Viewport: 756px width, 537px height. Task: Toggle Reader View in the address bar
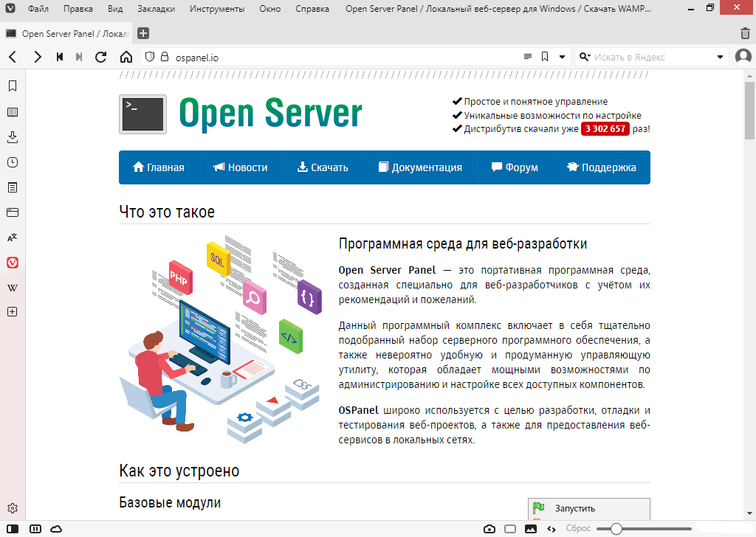(x=527, y=57)
